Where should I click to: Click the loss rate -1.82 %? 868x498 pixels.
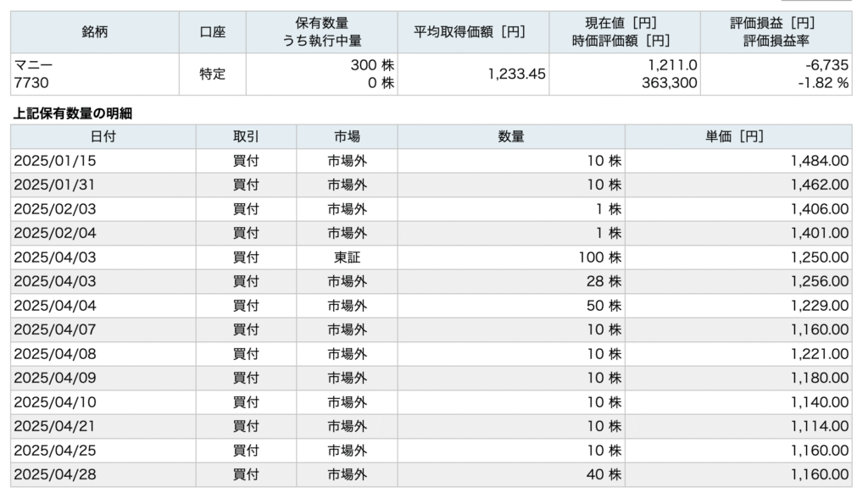(x=823, y=83)
